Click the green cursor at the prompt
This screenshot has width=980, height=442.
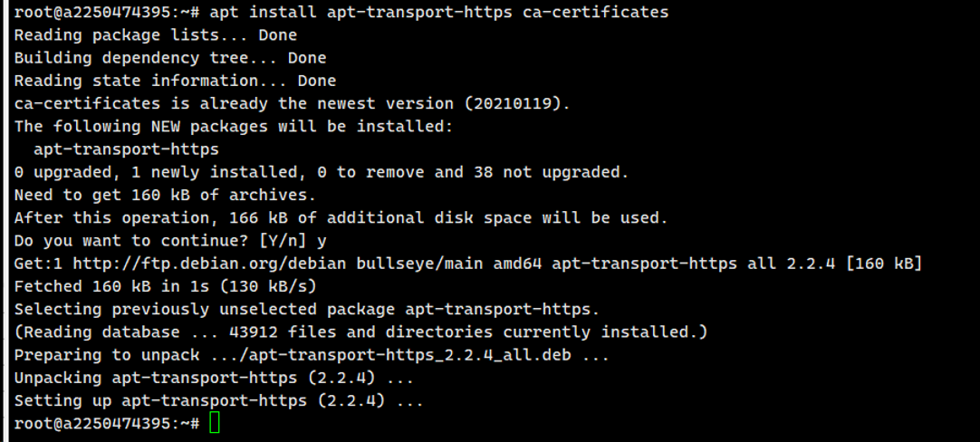pos(214,423)
